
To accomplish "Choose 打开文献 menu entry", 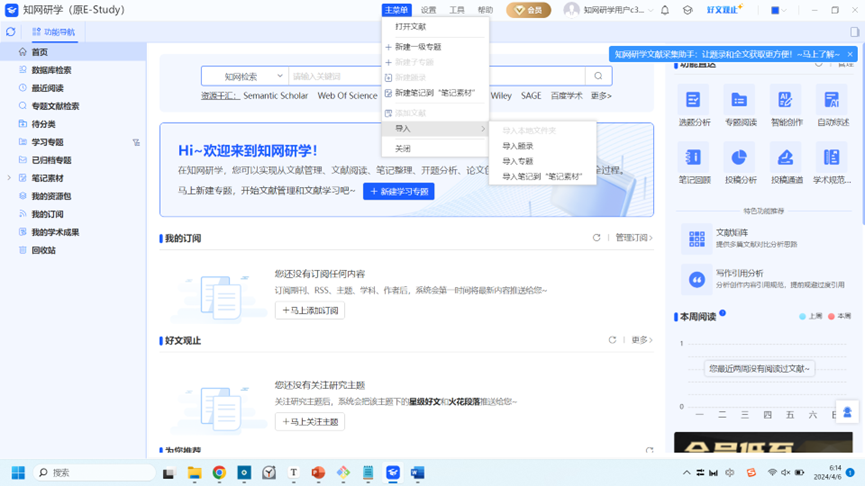I will pos(435,26).
